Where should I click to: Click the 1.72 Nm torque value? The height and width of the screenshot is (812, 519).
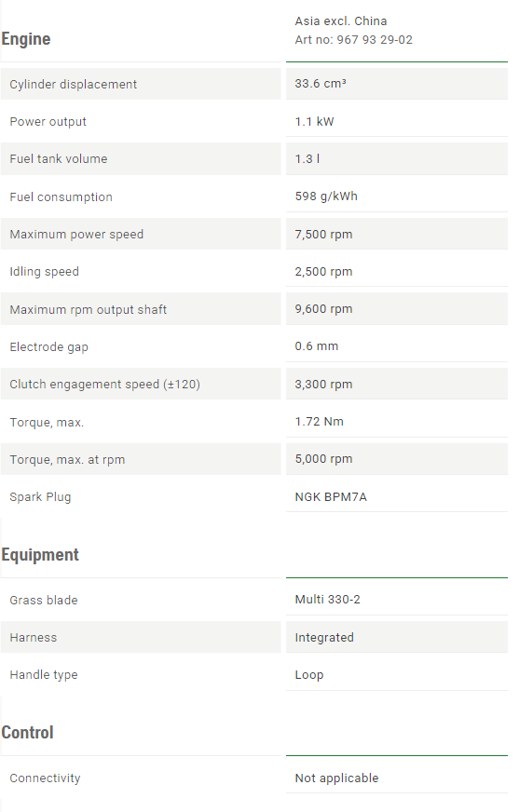[319, 422]
